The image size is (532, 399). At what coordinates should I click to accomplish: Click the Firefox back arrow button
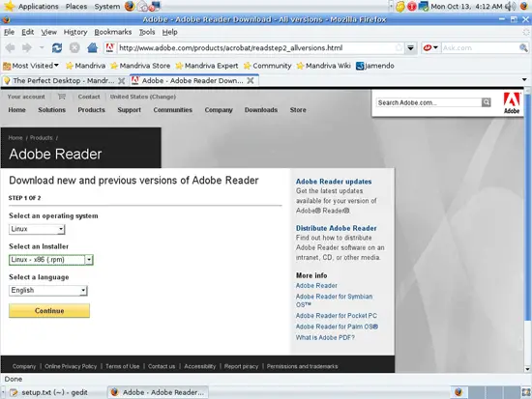11,47
